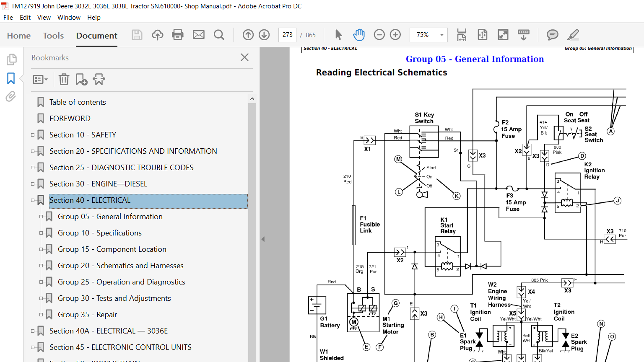The height and width of the screenshot is (362, 644).
Task: Click the Save file icon
Action: pyautogui.click(x=137, y=35)
